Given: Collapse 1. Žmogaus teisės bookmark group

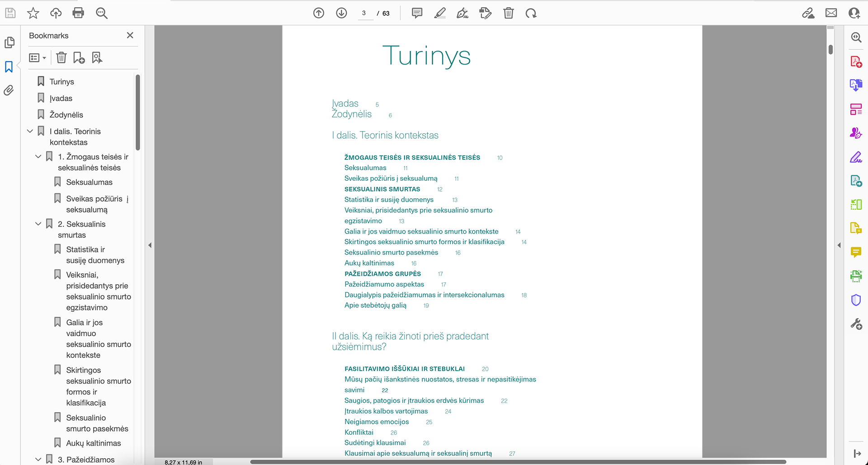Looking at the screenshot, I should click(x=38, y=156).
